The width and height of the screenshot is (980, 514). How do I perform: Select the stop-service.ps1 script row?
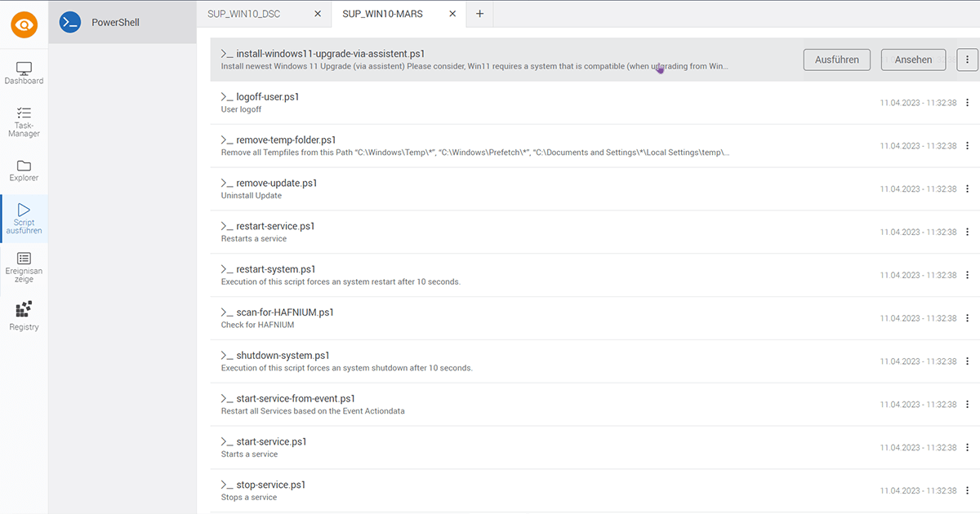[490, 490]
